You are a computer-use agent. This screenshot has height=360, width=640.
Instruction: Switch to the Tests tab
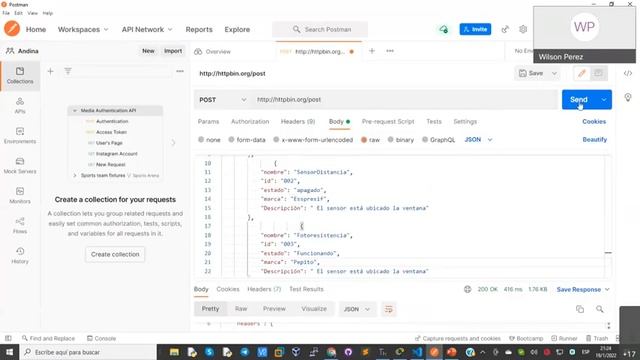click(434, 122)
